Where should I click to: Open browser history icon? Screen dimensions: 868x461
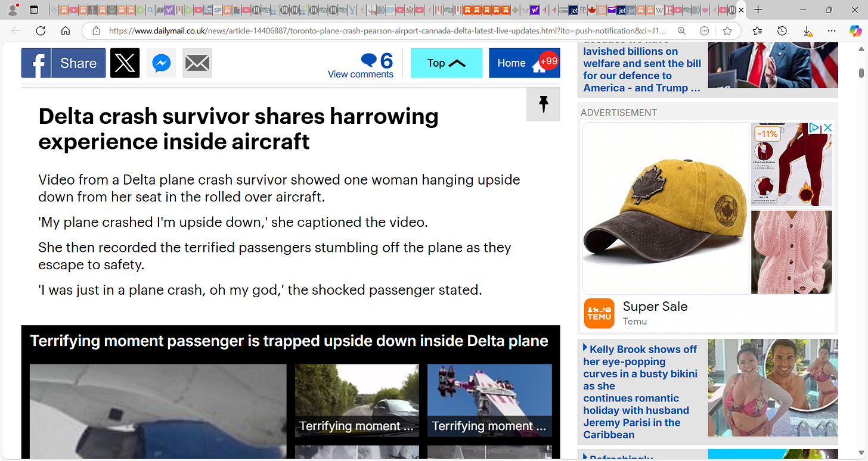[x=782, y=31]
